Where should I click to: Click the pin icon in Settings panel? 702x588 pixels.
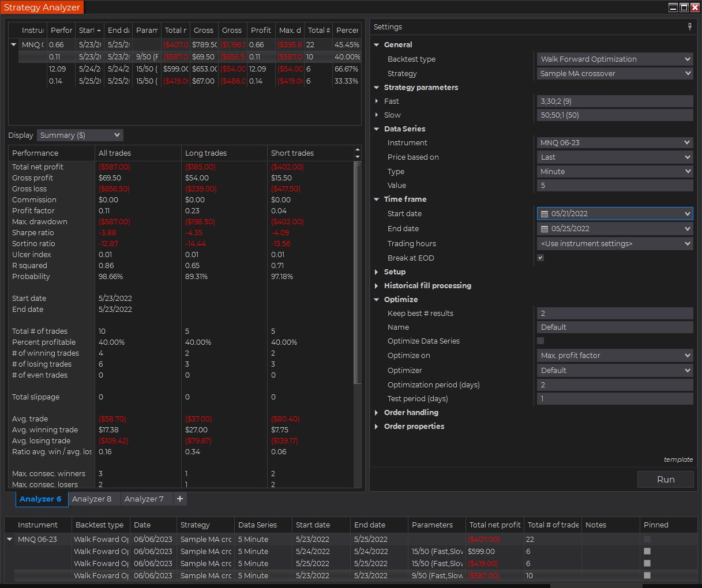pos(689,27)
